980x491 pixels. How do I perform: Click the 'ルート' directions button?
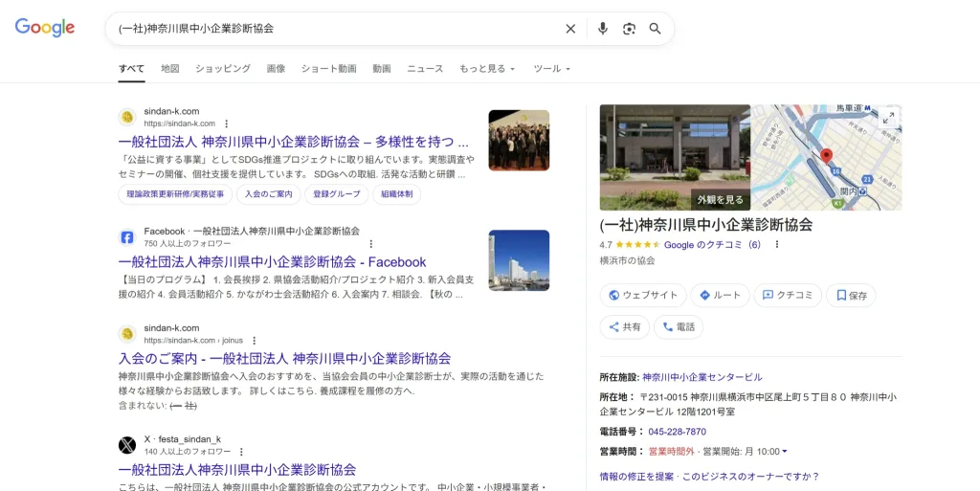pos(720,296)
